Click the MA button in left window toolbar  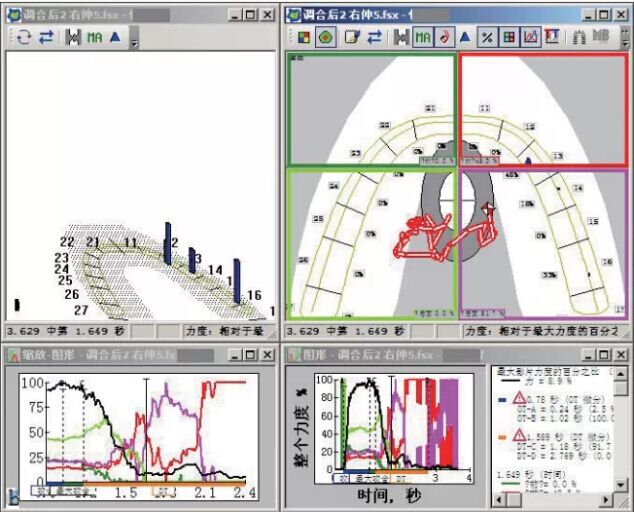tap(95, 37)
